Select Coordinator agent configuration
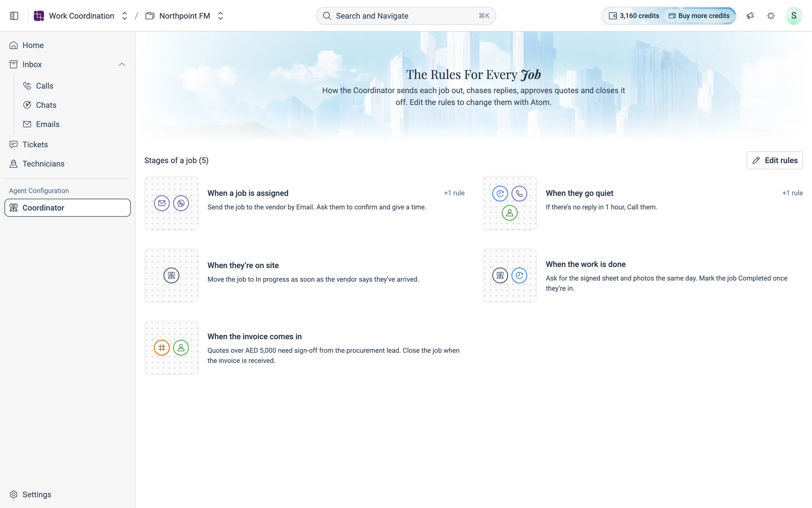The height and width of the screenshot is (508, 812). tap(67, 208)
